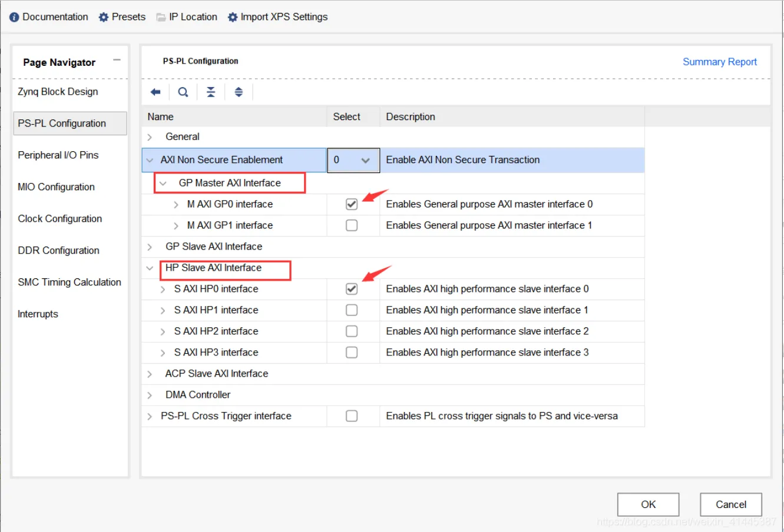Uncheck M AXI GP0 interface checkbox
The width and height of the screenshot is (784, 532).
coord(352,204)
